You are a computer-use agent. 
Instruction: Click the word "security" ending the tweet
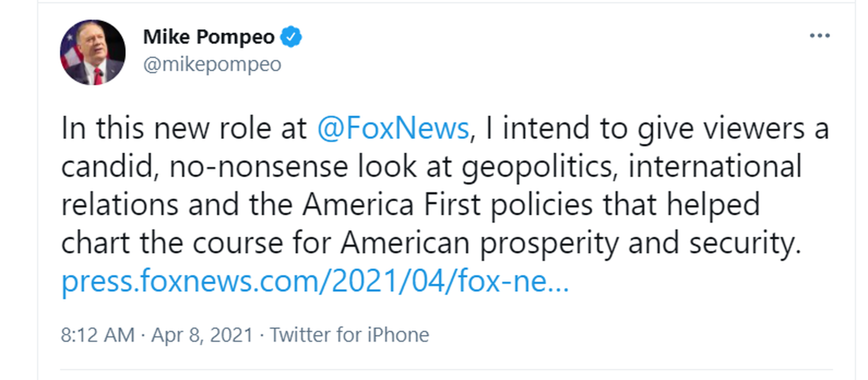pos(745,243)
